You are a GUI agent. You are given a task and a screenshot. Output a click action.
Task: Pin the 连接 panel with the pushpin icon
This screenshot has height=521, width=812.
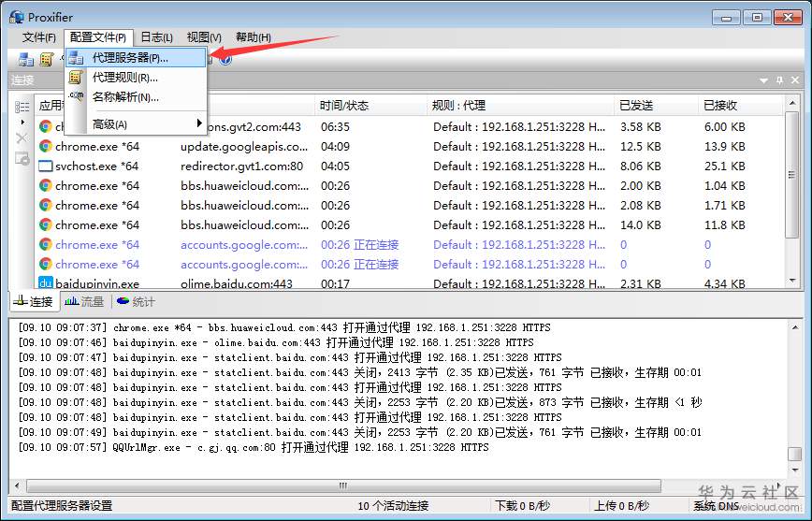(x=780, y=80)
